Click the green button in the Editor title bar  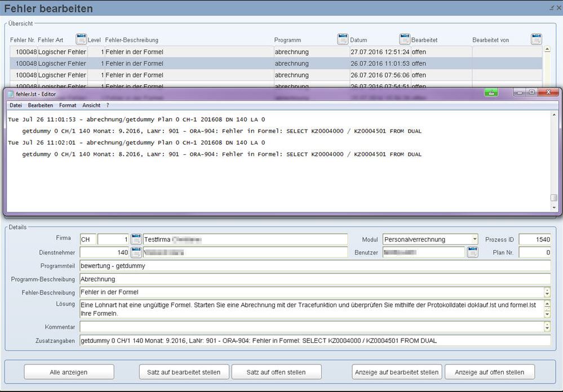coord(491,92)
